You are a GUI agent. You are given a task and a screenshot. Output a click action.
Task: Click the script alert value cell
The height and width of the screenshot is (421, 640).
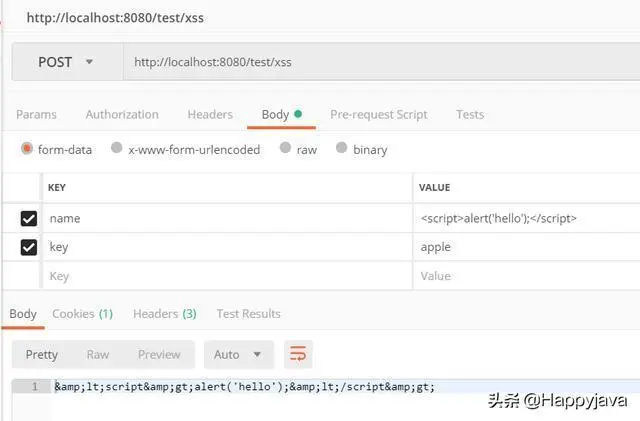click(527, 218)
